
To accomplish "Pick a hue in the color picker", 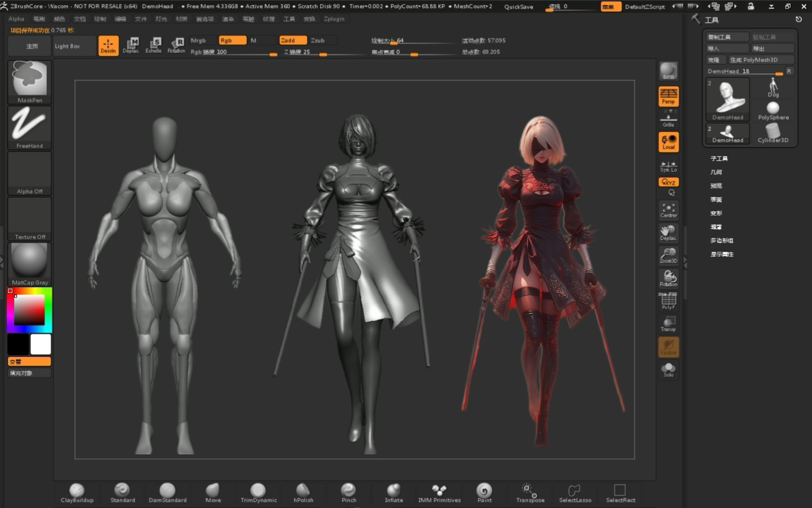I will [x=29, y=310].
